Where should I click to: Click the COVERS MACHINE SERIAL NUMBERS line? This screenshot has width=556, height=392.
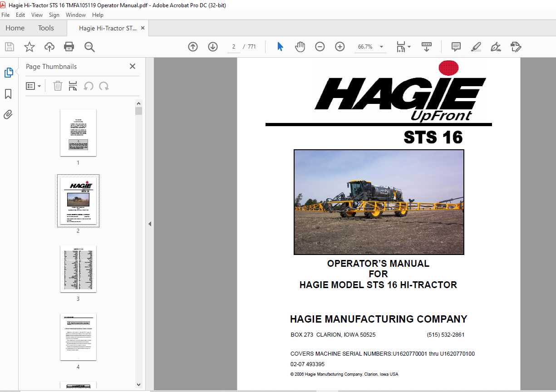(x=383, y=354)
